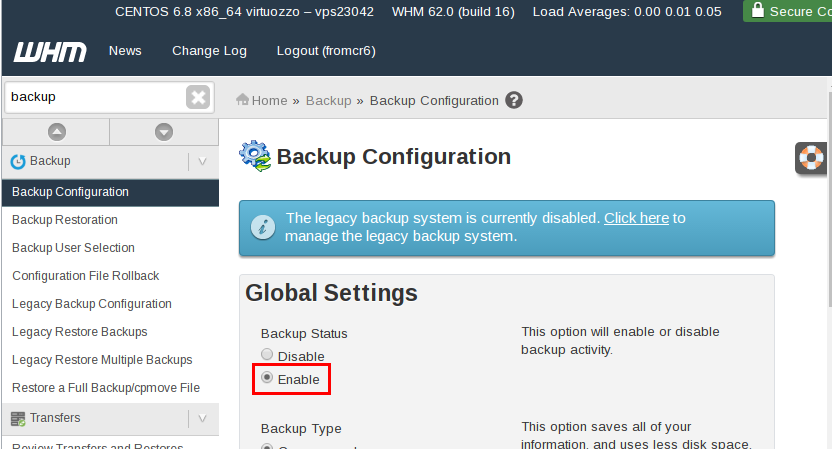832x449 pixels.
Task: Open the News menu item
Action: coord(125,51)
